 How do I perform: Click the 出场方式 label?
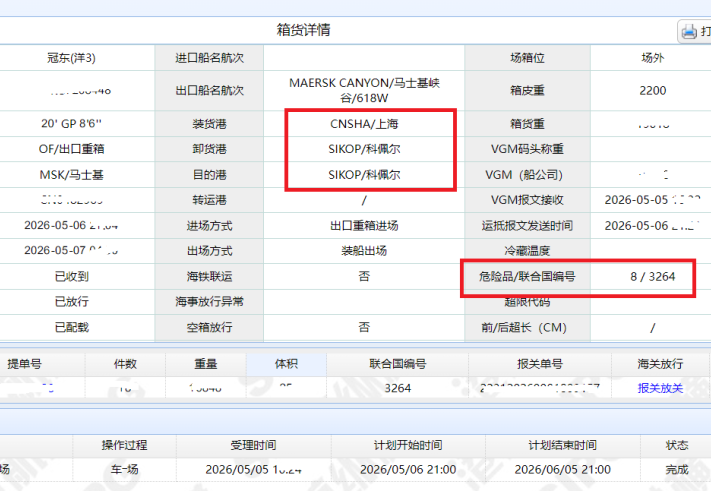point(209,251)
